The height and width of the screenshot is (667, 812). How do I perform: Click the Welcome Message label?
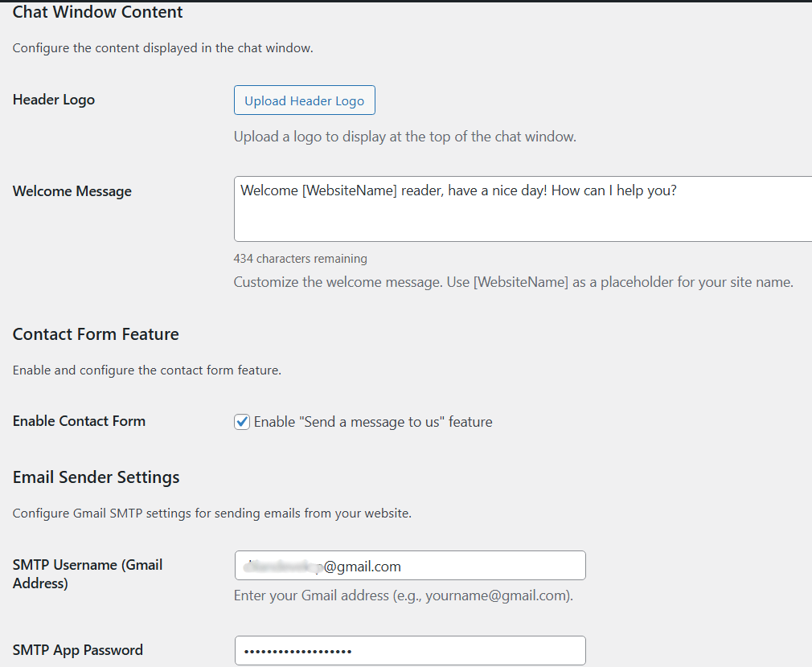(72, 190)
